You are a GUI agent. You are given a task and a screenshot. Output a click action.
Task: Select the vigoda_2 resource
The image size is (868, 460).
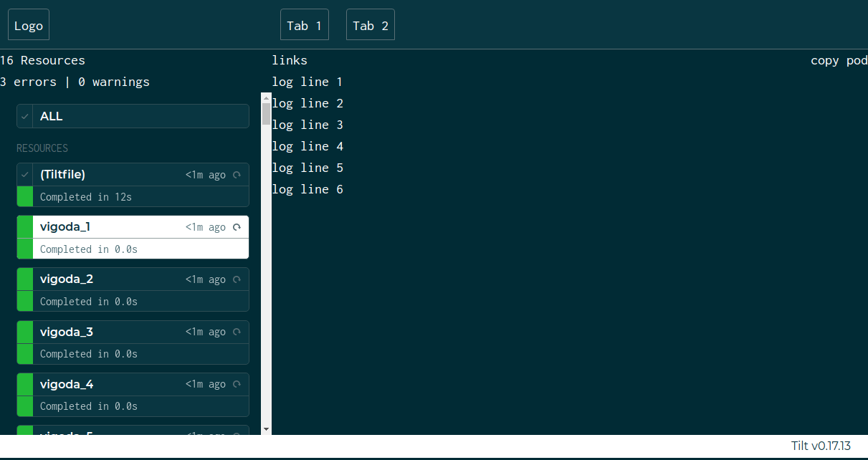[133, 289]
